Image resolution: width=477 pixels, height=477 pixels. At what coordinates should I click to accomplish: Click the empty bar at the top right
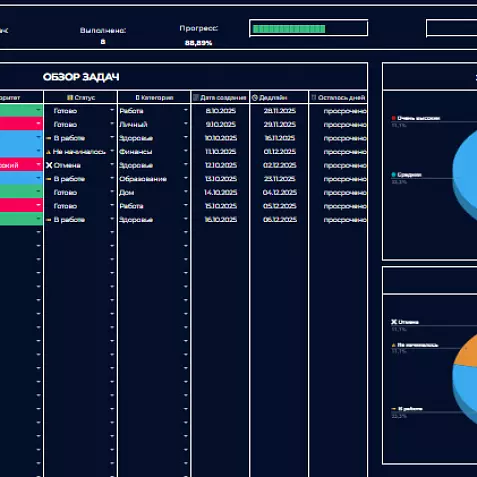pos(452,28)
